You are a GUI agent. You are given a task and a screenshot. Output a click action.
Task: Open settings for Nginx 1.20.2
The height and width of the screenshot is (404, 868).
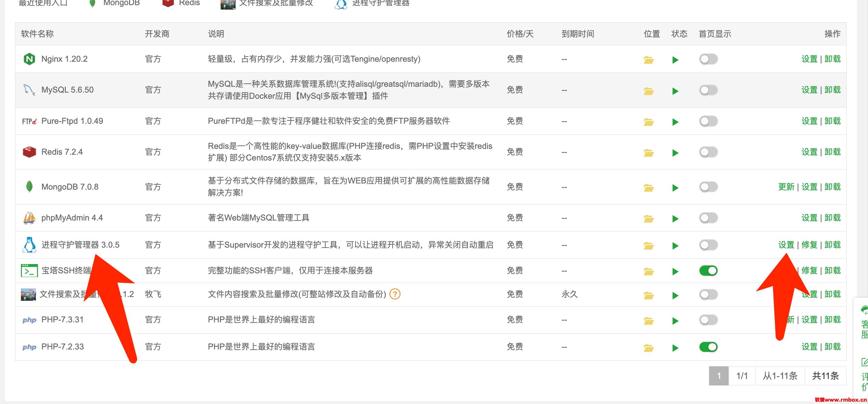[x=809, y=59]
